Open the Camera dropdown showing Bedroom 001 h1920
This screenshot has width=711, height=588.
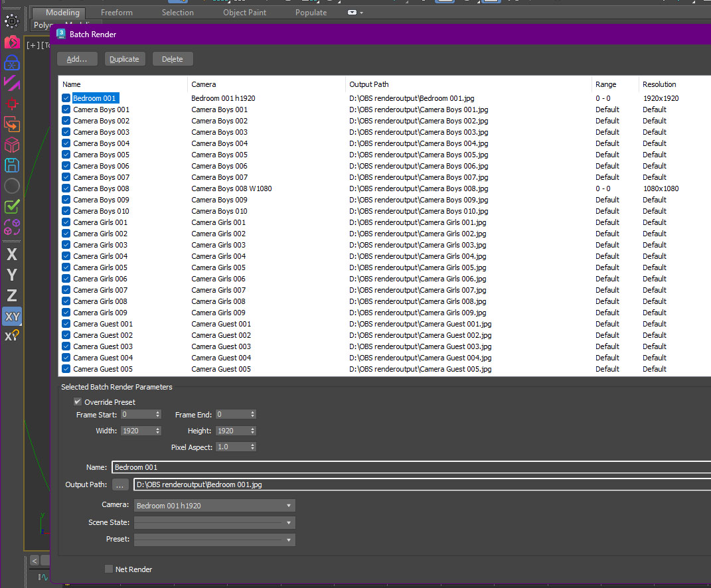[x=214, y=506]
